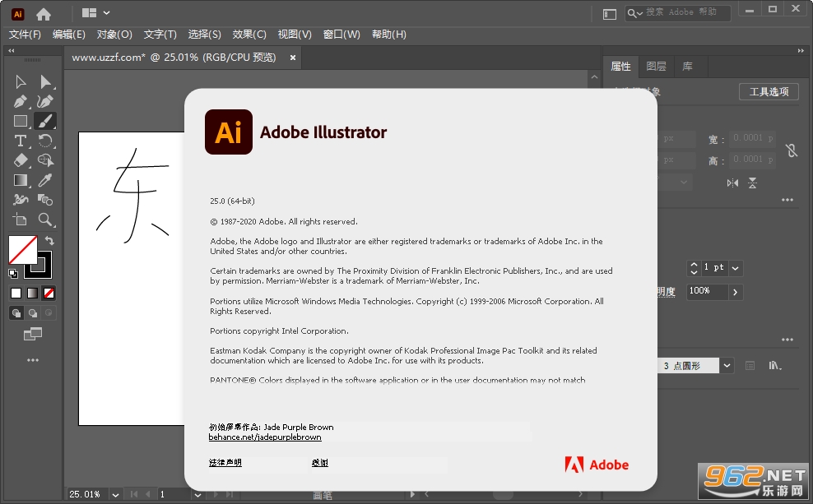This screenshot has width=813, height=504.
Task: Set paint mode to Color
Action: (x=16, y=294)
